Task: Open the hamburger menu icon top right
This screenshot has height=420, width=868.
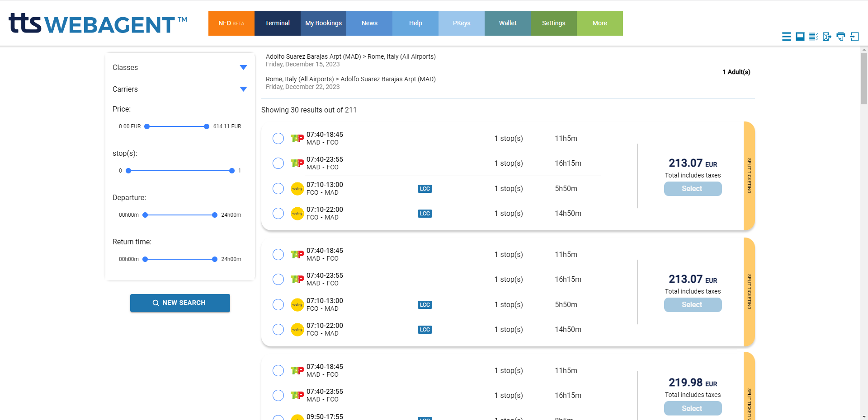Action: 786,37
